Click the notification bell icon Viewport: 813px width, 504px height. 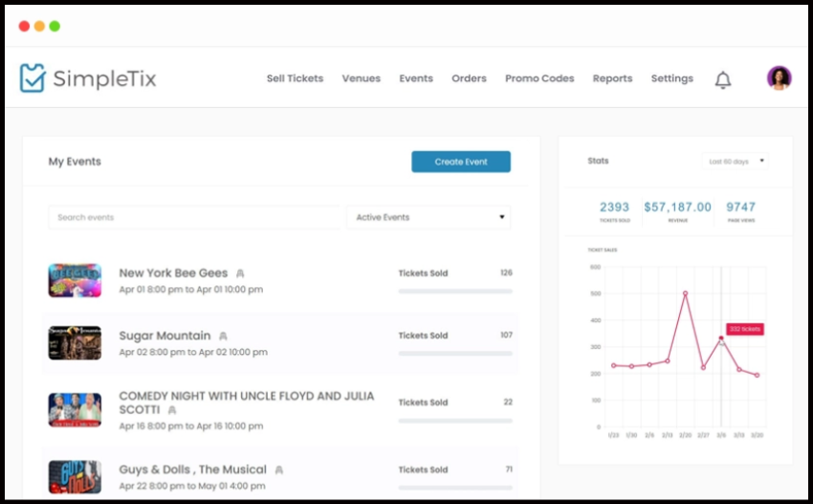pos(723,80)
